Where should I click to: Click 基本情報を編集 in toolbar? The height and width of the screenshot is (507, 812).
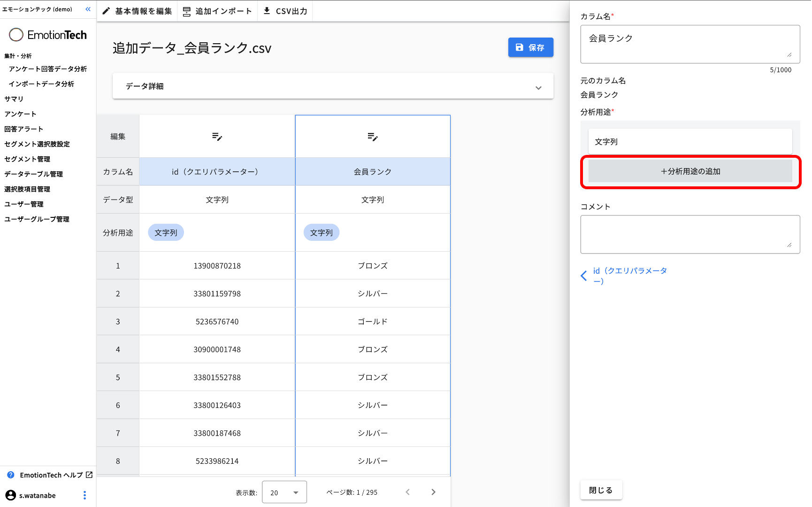pyautogui.click(x=138, y=11)
